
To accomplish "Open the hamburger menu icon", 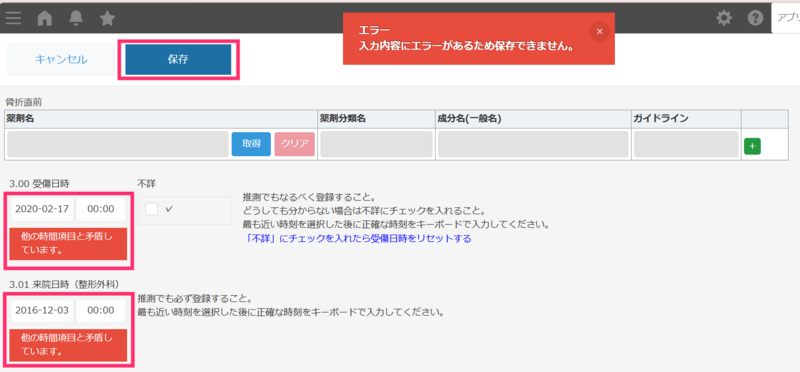I will coord(13,18).
